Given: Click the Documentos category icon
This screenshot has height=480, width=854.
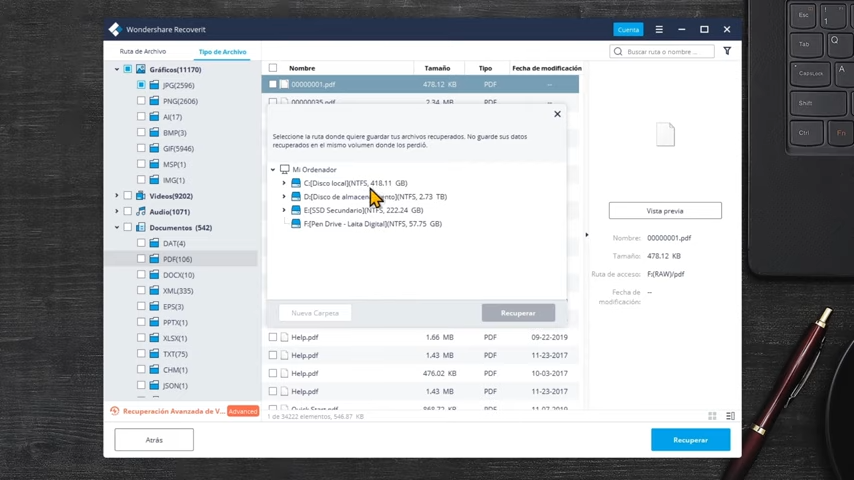Looking at the screenshot, I should coord(141,227).
